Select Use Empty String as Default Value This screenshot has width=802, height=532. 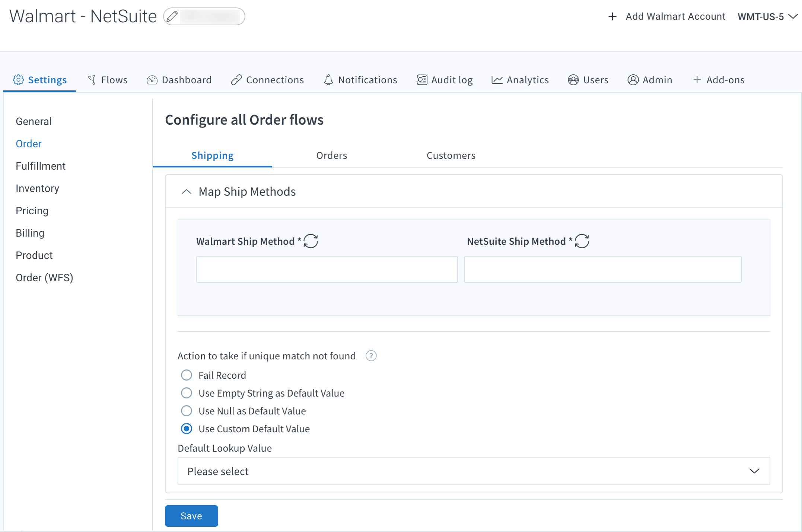point(187,393)
